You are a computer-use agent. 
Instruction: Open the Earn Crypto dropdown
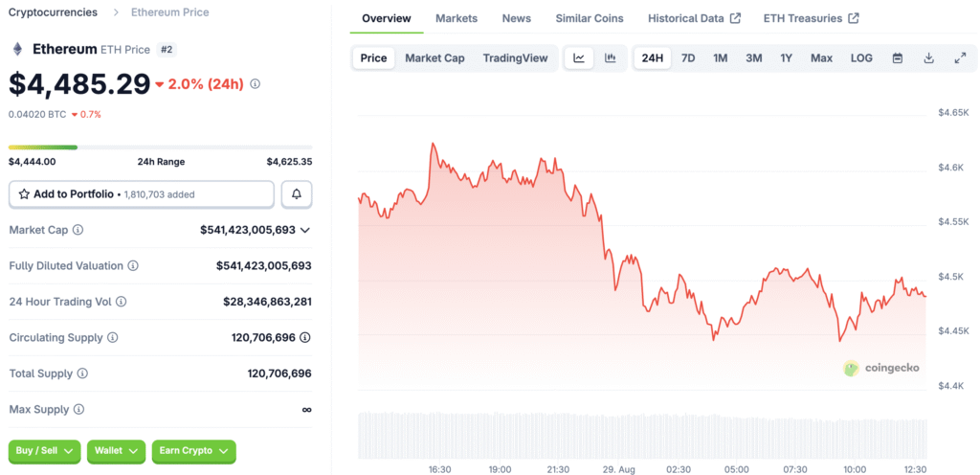click(193, 450)
